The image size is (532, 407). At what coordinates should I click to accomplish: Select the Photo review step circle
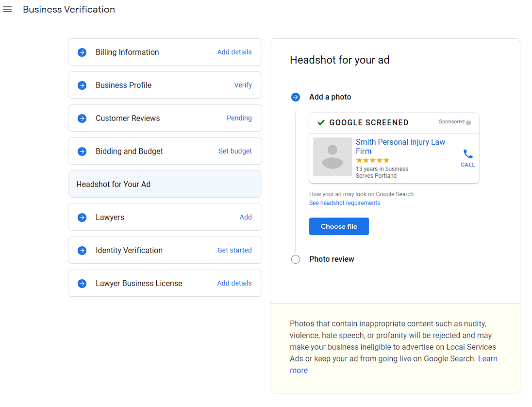[296, 259]
